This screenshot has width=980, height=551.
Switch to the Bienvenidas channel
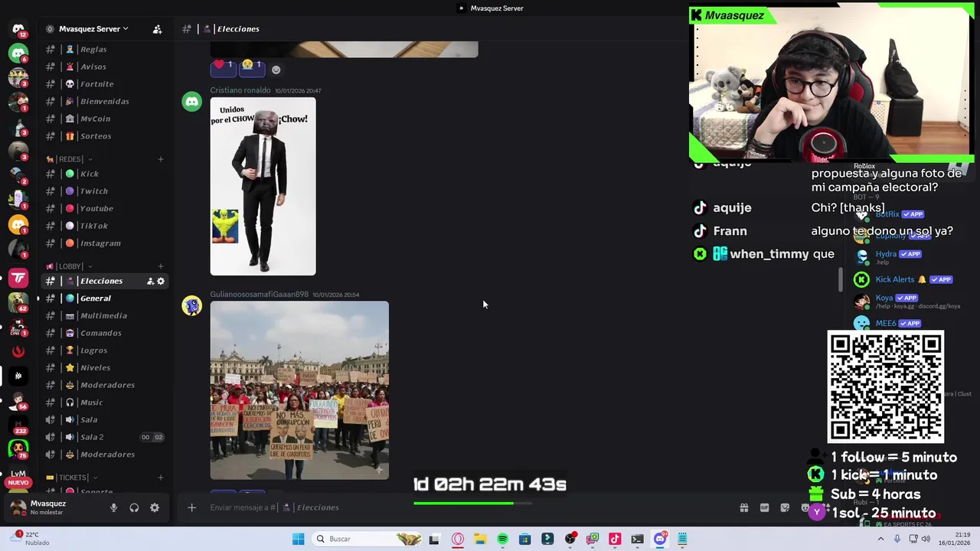click(105, 101)
